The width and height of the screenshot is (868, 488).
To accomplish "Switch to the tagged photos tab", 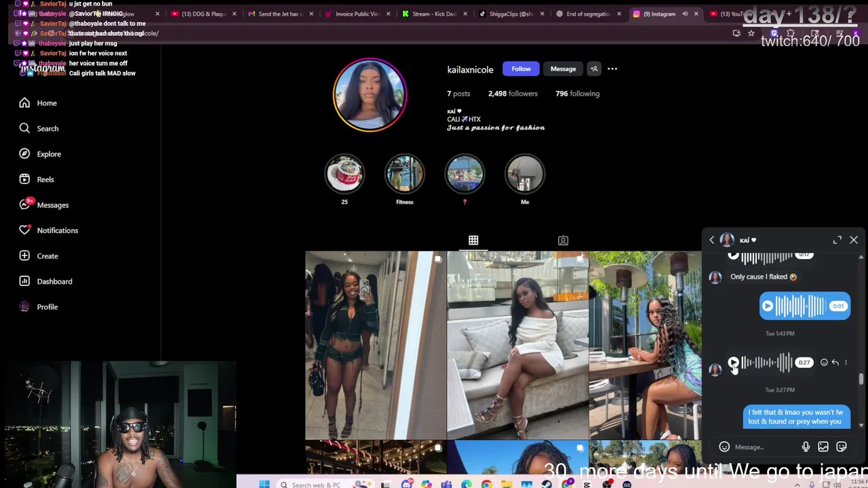I will pos(563,241).
